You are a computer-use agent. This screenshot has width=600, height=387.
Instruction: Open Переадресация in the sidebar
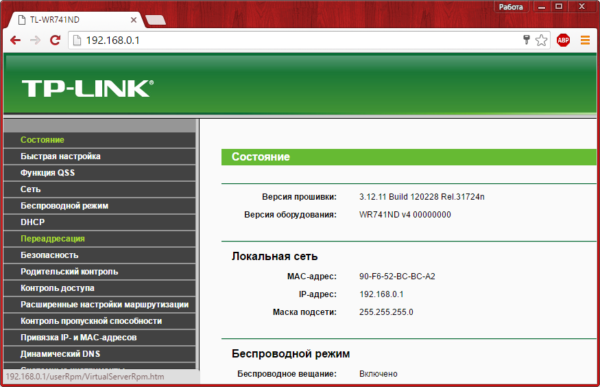pyautogui.click(x=99, y=238)
